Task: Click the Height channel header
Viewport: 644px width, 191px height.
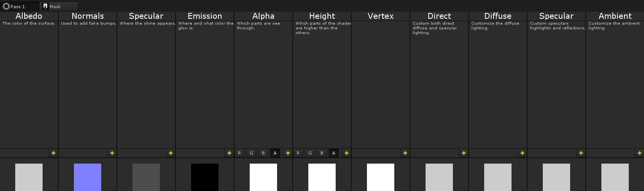Action: tap(322, 16)
